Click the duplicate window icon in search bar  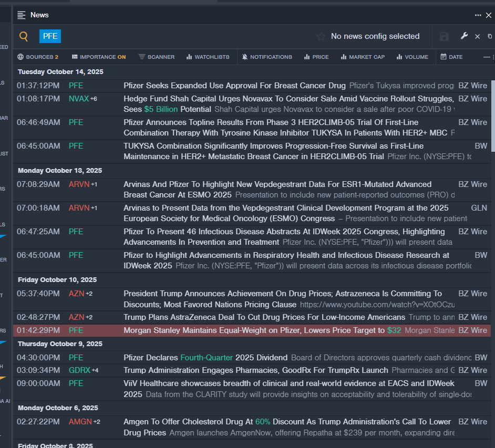click(490, 36)
